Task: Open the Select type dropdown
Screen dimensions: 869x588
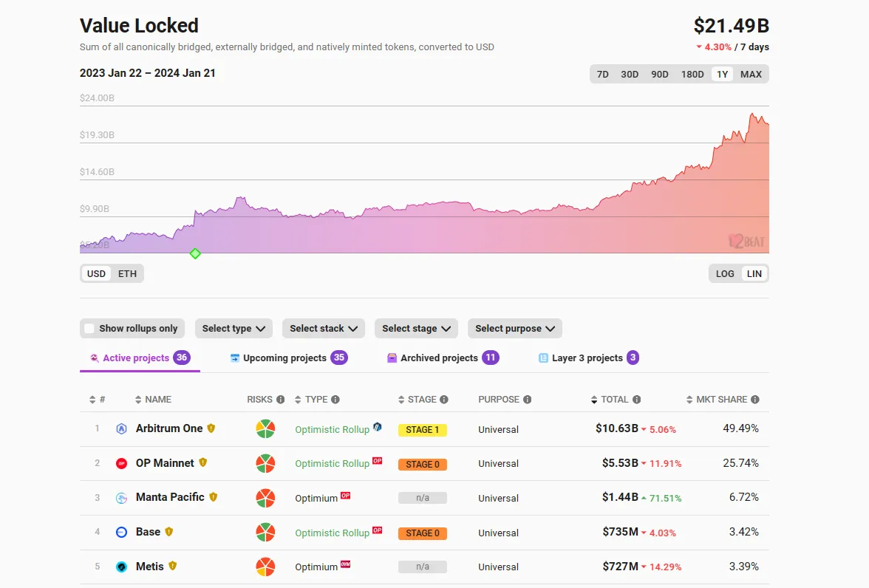Action: point(234,329)
